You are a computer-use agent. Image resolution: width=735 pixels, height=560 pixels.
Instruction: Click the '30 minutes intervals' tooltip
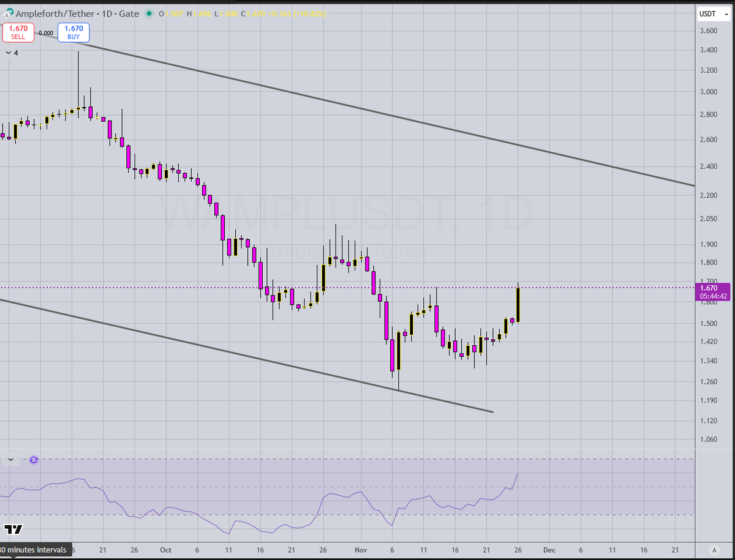(36, 550)
